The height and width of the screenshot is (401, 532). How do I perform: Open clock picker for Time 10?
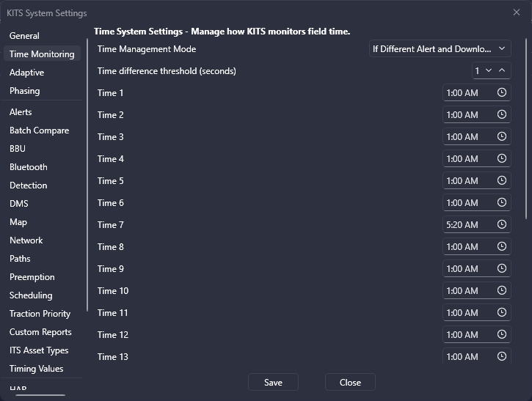pyautogui.click(x=501, y=290)
